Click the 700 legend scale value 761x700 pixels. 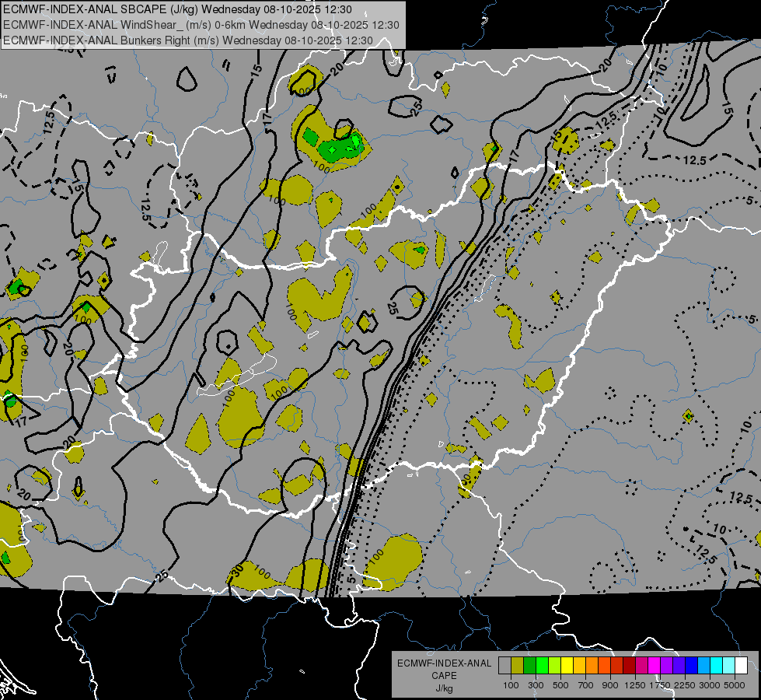(586, 685)
